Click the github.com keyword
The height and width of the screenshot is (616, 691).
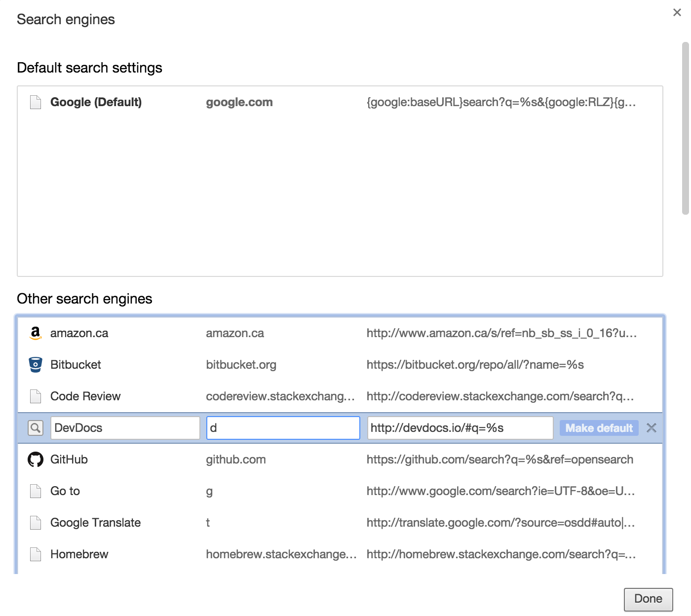tap(236, 460)
